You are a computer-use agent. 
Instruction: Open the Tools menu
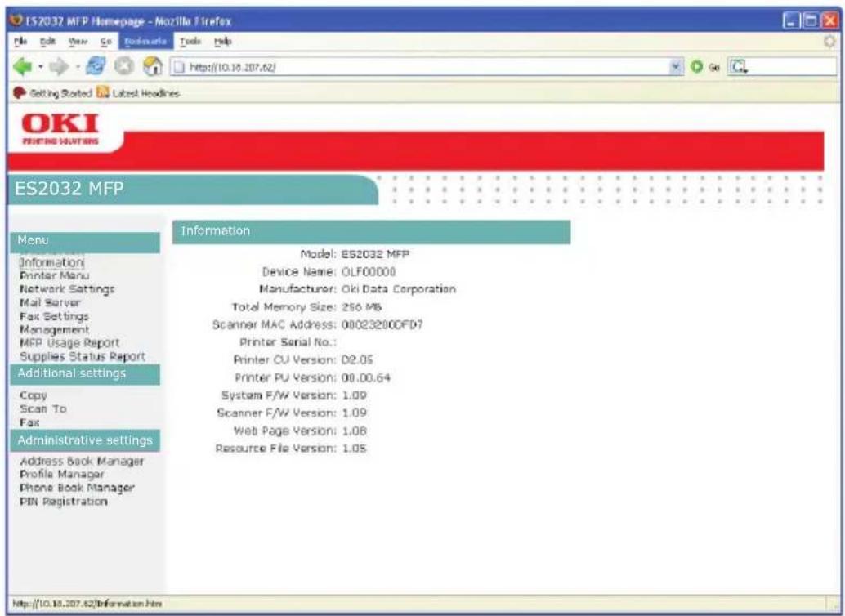coord(190,41)
